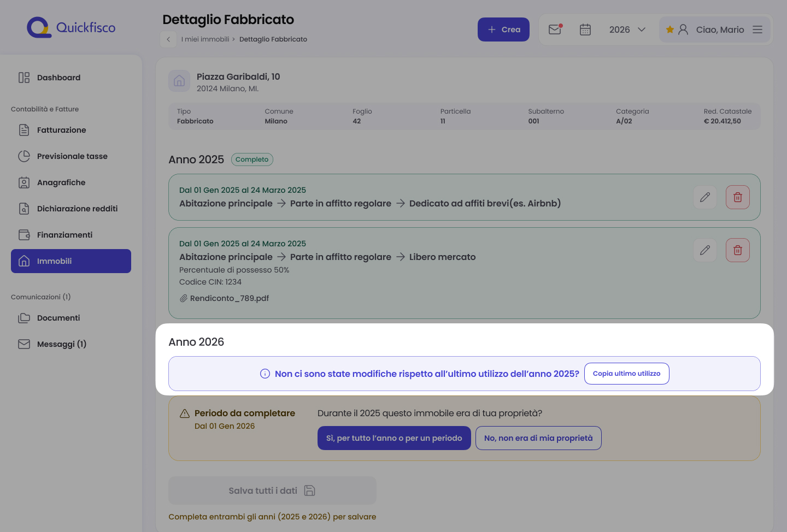Viewport: 787px width, 532px height.
Task: Open the Crea creation menu
Action: pos(503,29)
